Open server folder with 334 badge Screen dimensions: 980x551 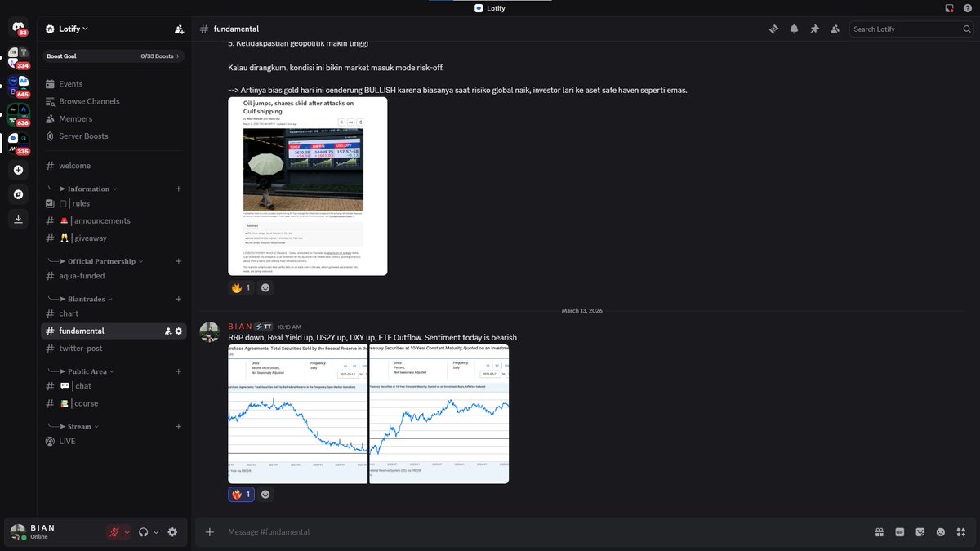(18, 58)
